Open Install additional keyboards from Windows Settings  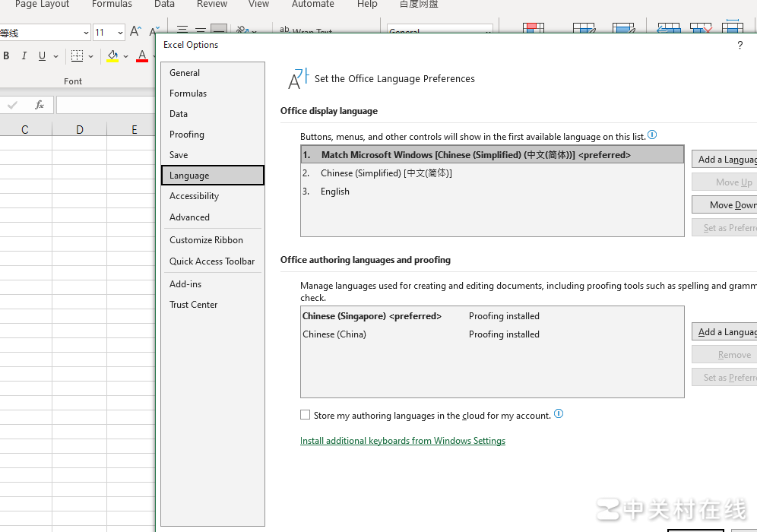[x=402, y=441]
